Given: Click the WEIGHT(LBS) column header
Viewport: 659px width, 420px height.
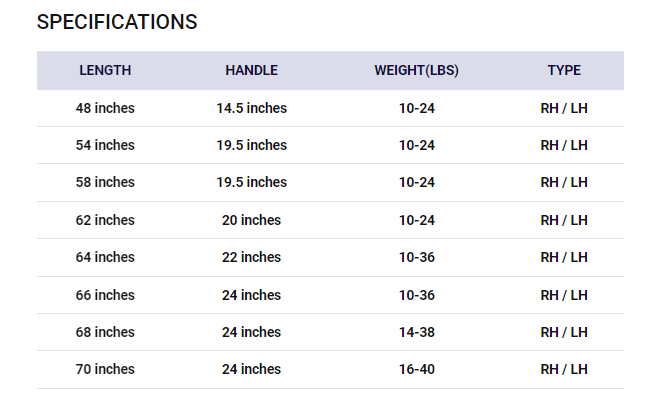Looking at the screenshot, I should click(417, 71).
